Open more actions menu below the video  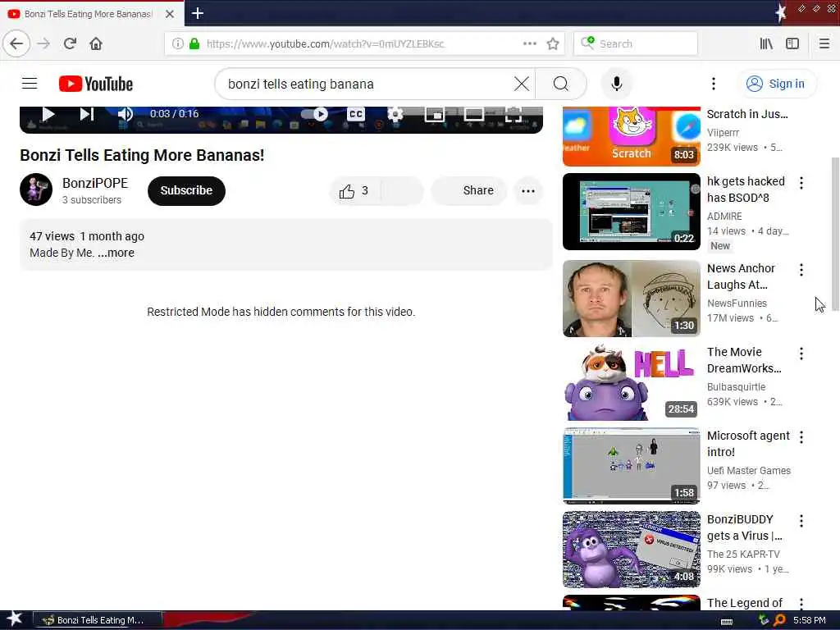(528, 190)
